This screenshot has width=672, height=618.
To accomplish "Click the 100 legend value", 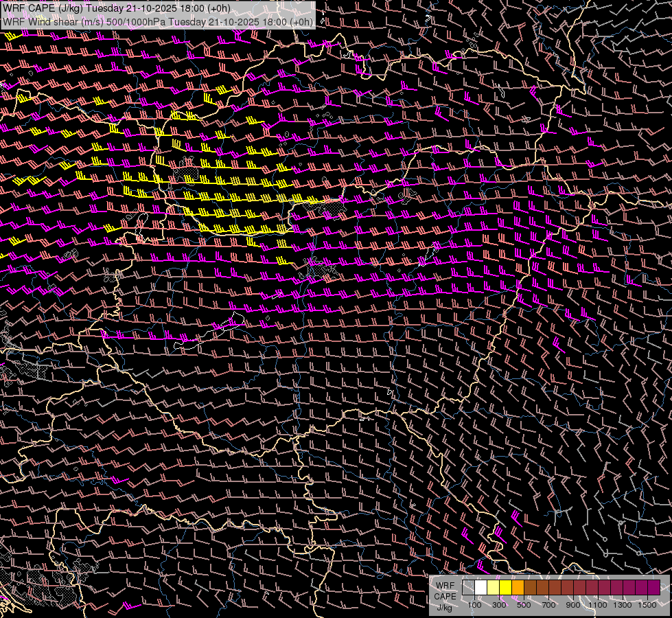I will click(474, 605).
